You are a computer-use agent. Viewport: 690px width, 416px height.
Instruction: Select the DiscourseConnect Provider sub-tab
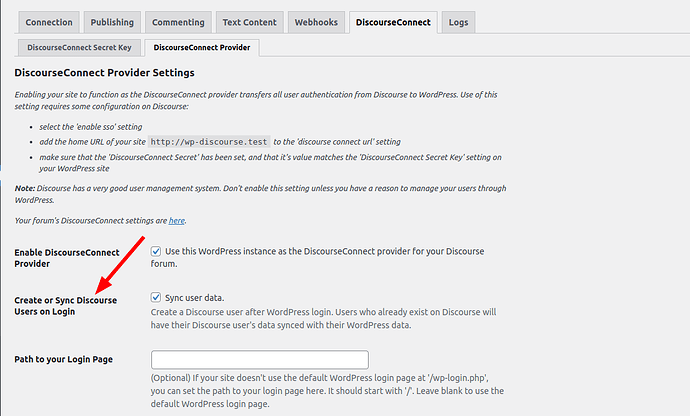(202, 48)
